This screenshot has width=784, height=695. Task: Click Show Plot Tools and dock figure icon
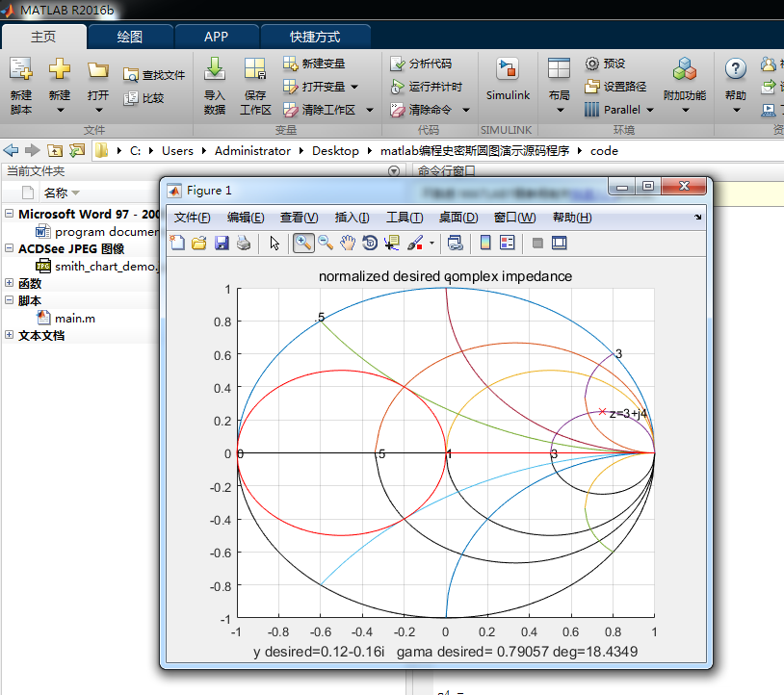[559, 244]
